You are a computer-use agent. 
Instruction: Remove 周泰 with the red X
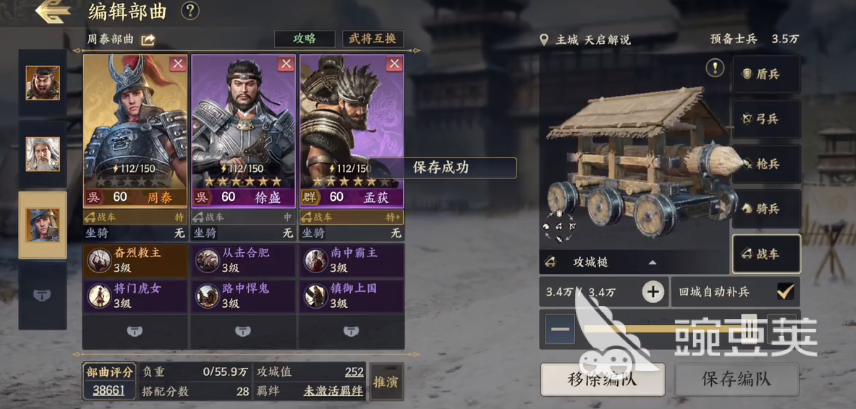click(177, 64)
